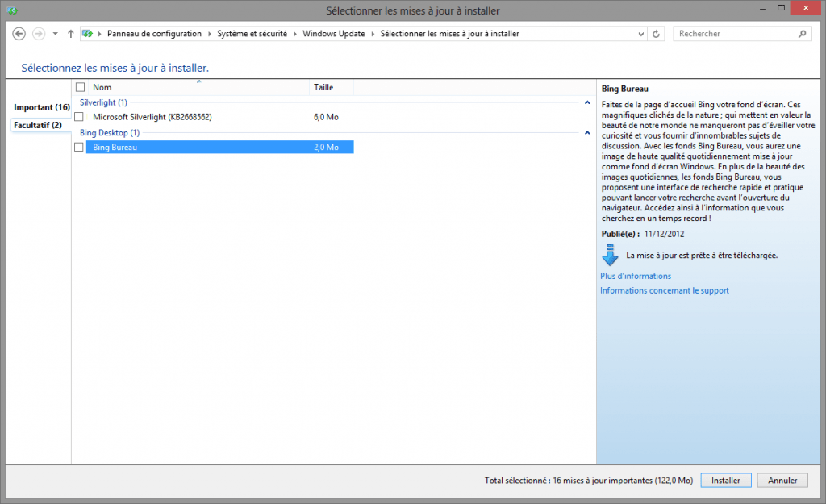Image resolution: width=826 pixels, height=504 pixels.
Task: Maximize the window
Action: click(x=781, y=8)
